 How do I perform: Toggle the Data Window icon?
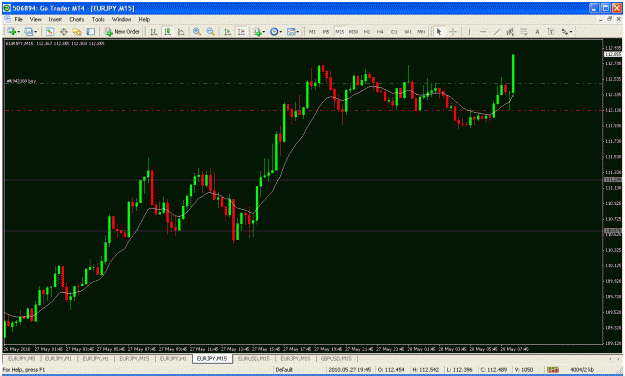pyautogui.click(x=63, y=31)
